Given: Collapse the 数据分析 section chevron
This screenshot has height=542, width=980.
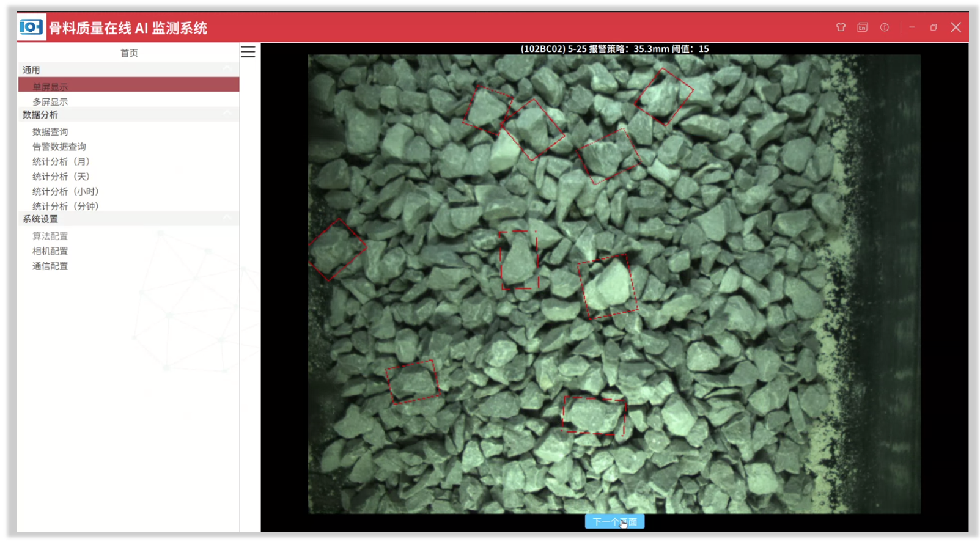Looking at the screenshot, I should (227, 114).
